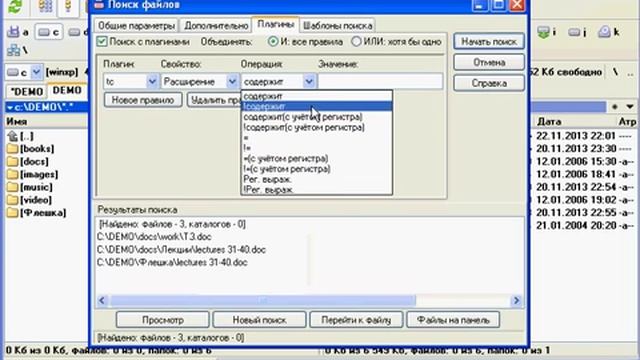
Task: Switch to 'Плагины' tab
Action: click(276, 24)
